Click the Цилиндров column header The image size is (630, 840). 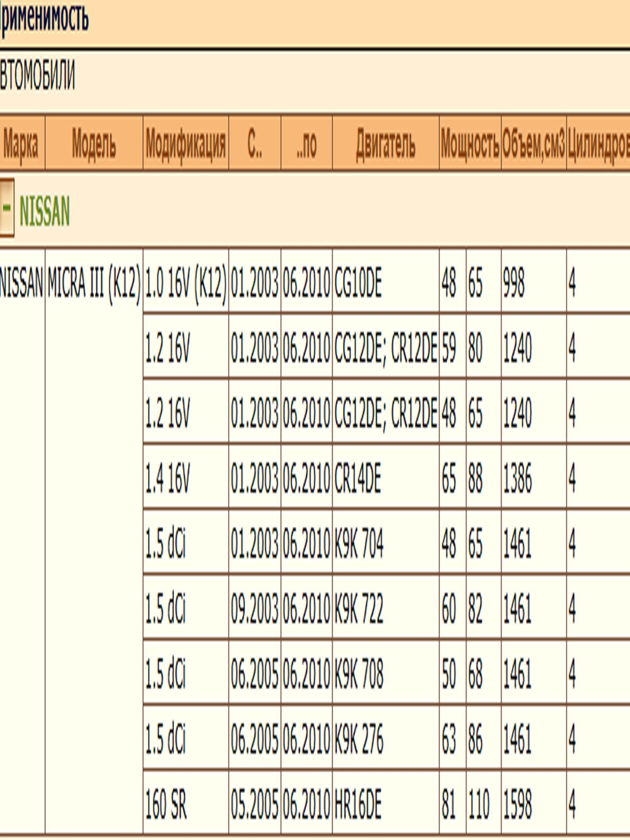pyautogui.click(x=598, y=144)
